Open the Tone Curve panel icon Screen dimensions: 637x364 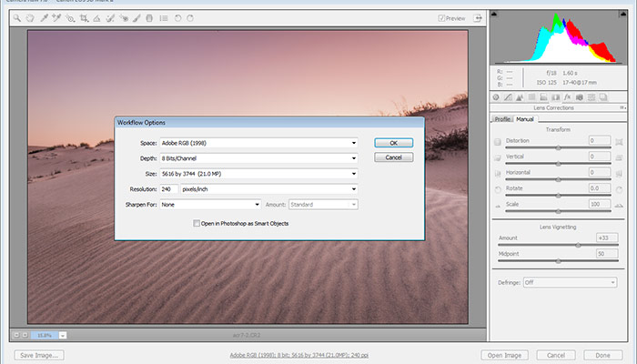pyautogui.click(x=508, y=96)
